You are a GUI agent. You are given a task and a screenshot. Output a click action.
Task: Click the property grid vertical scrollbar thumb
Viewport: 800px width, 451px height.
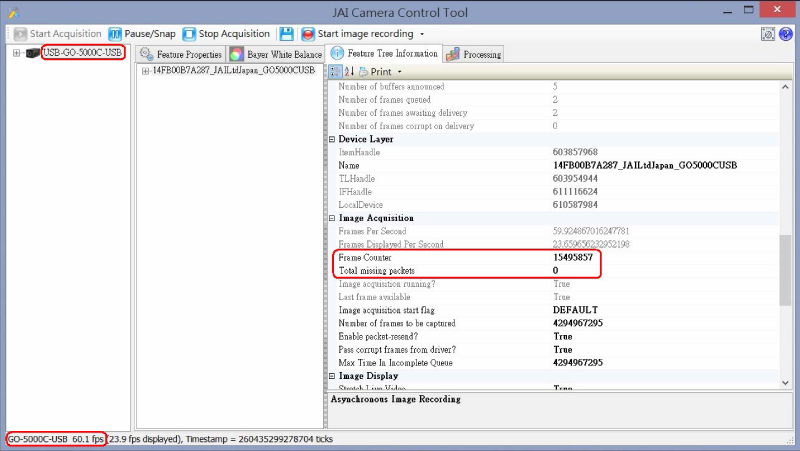point(785,270)
